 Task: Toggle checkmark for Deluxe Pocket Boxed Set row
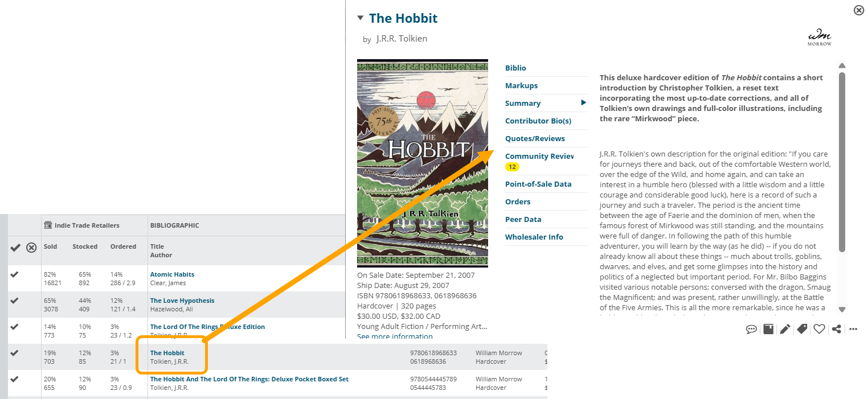point(15,379)
